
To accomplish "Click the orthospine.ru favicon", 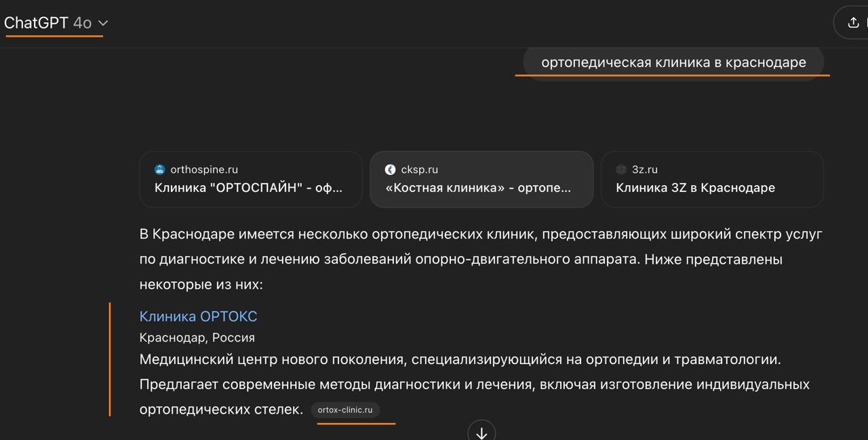I will (x=159, y=169).
